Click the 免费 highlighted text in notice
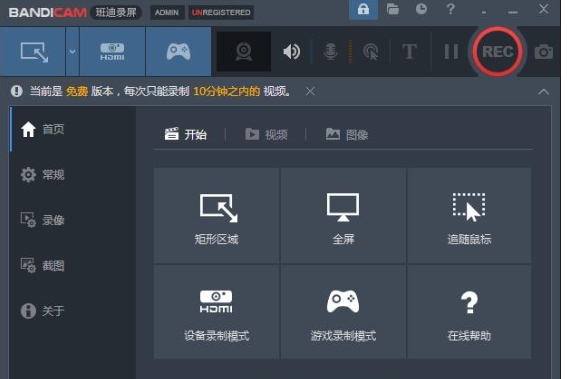This screenshot has height=379, width=567. click(x=77, y=91)
